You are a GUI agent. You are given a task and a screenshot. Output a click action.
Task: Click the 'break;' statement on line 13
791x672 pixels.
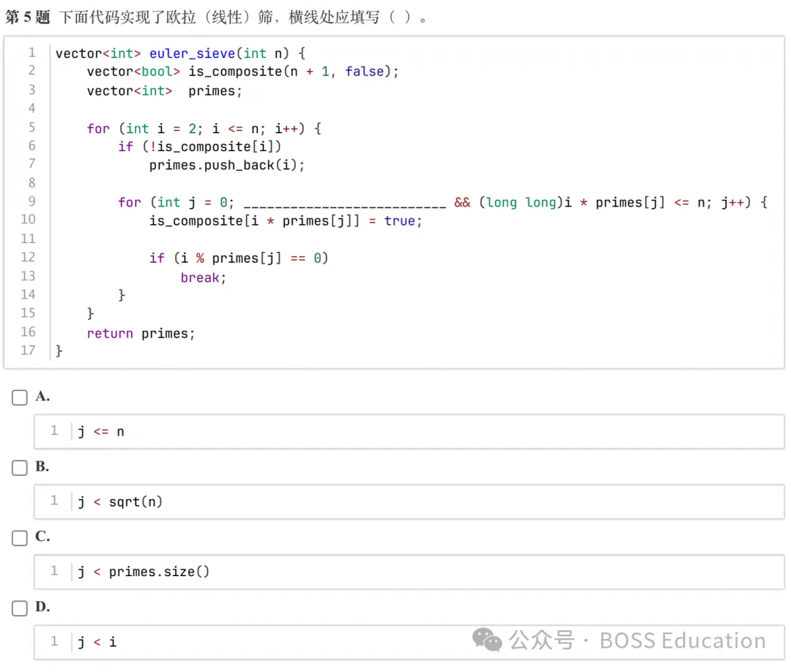tap(204, 277)
